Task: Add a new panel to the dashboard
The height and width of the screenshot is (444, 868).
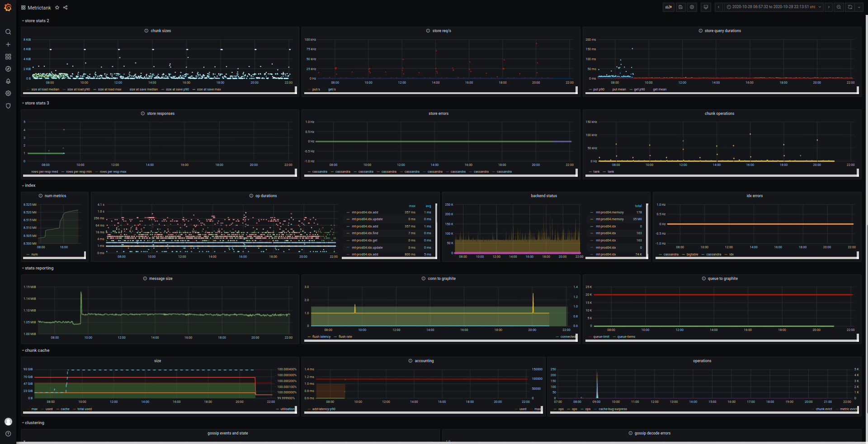Action: pyautogui.click(x=669, y=7)
